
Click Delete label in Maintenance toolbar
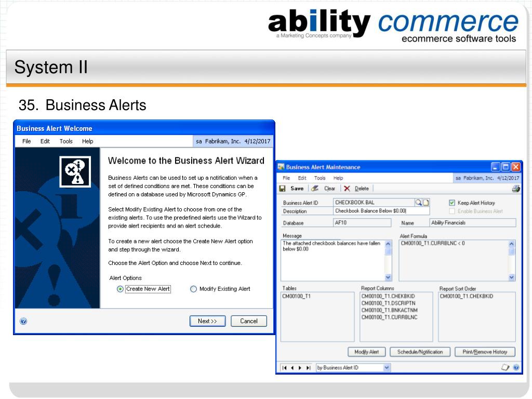(x=362, y=188)
